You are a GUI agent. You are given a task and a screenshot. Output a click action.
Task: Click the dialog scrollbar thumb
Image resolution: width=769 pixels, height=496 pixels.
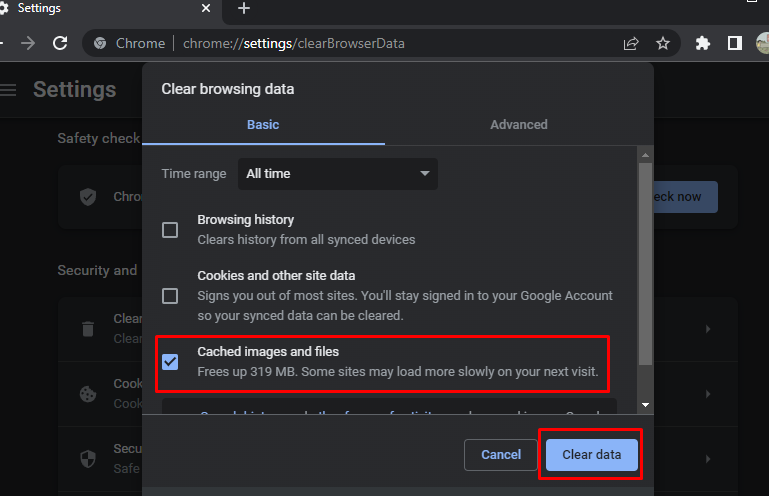click(x=645, y=264)
